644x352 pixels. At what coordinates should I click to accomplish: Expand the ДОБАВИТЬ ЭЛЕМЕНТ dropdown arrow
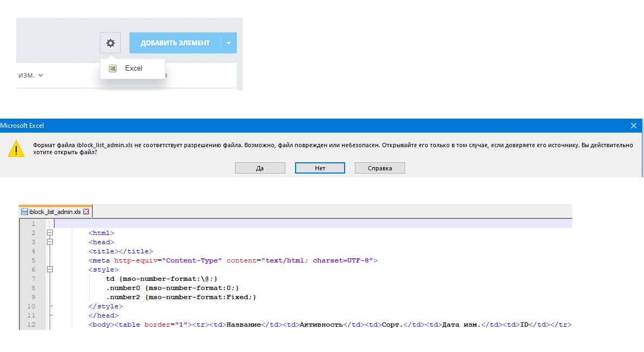[x=229, y=43]
